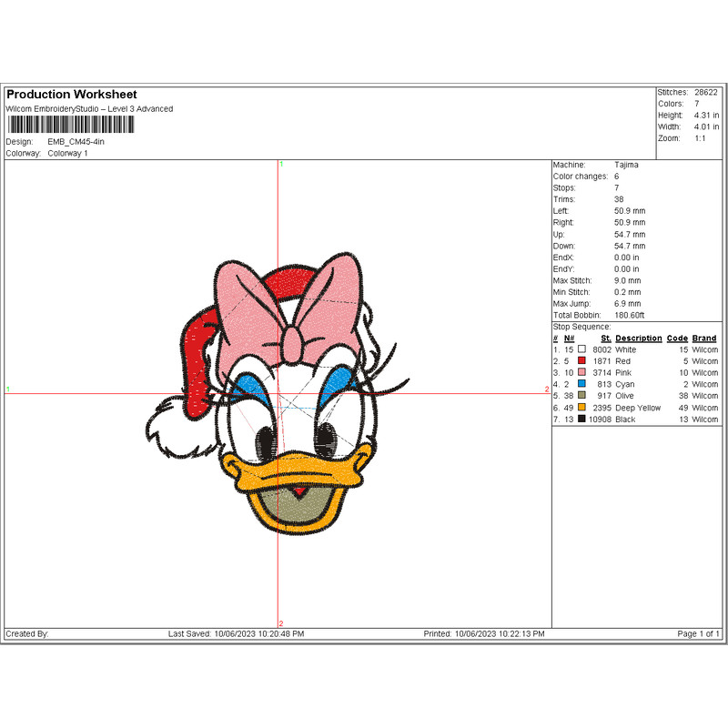The height and width of the screenshot is (728, 728).
Task: Click the Tajima machine value
Action: (626, 165)
